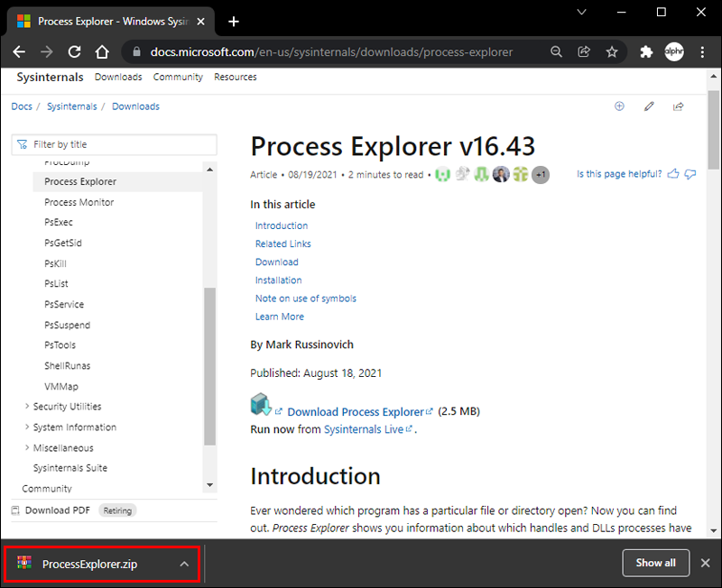The image size is (722, 588).
Task: Open a new browser tab with plus button
Action: [x=234, y=22]
